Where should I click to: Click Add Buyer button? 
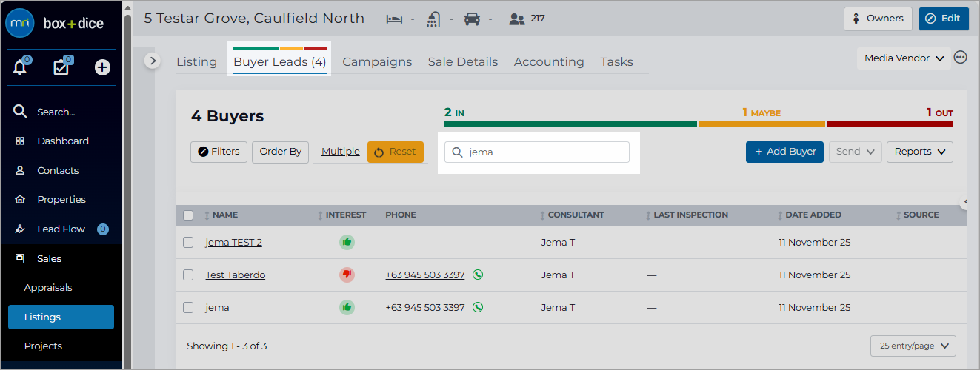pyautogui.click(x=784, y=152)
